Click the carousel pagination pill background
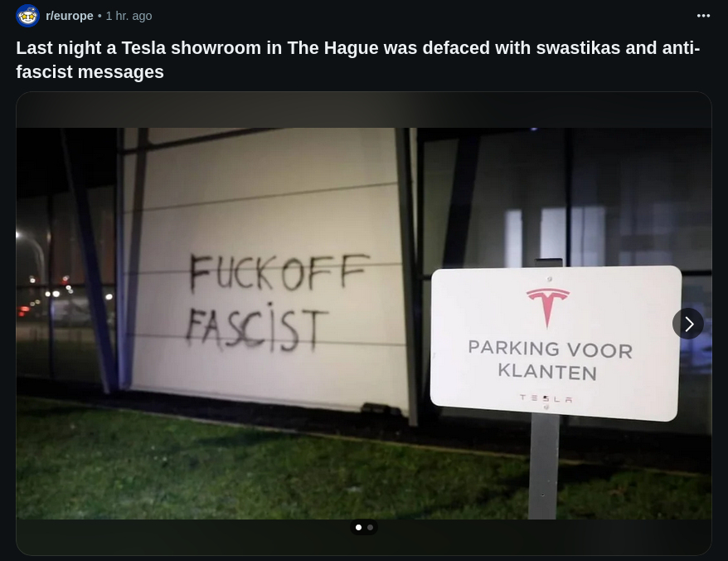The height and width of the screenshot is (561, 728). point(364,527)
